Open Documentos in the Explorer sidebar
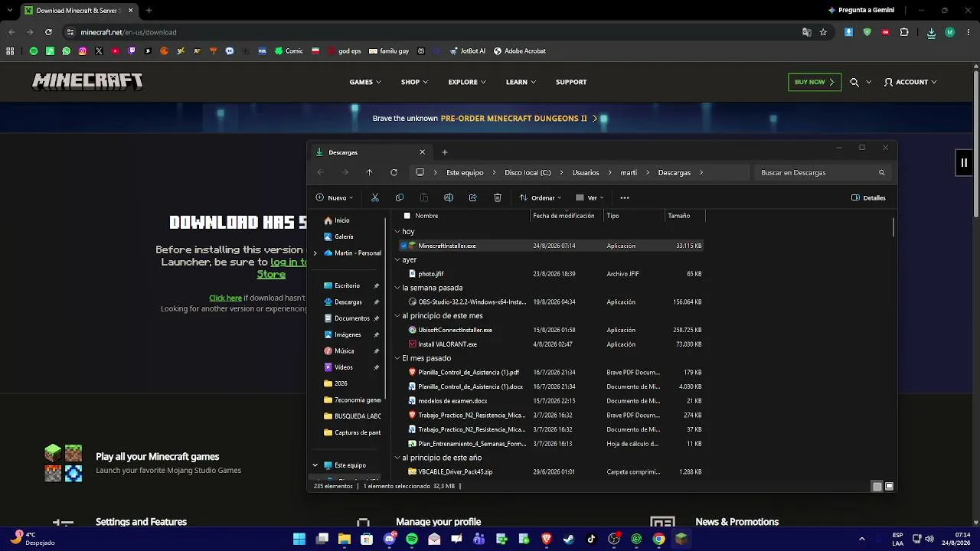This screenshot has width=980, height=551. click(352, 318)
